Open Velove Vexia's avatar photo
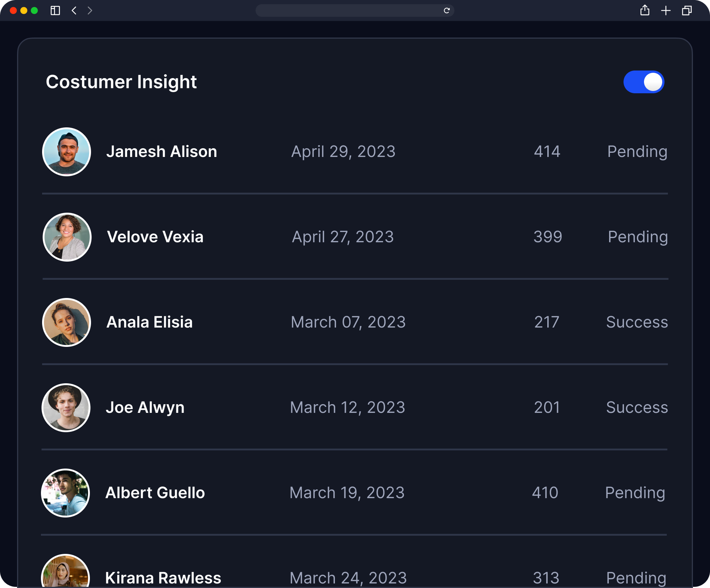 click(67, 237)
